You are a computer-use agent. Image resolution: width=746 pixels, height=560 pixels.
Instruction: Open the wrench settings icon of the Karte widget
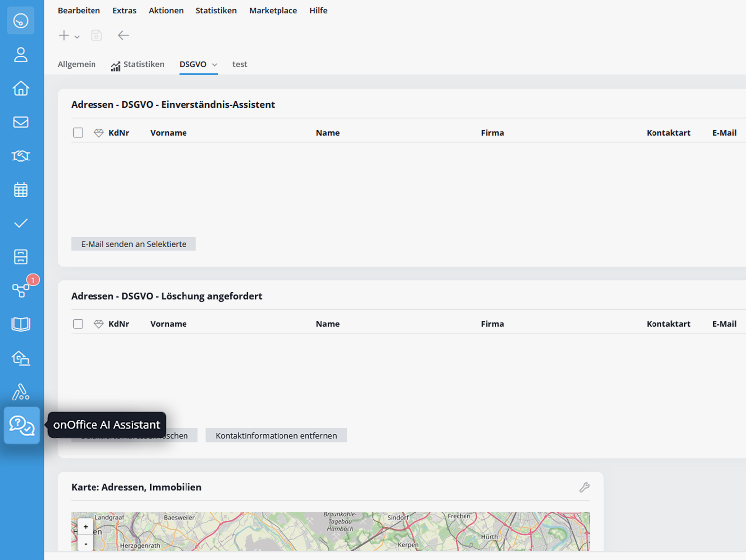584,487
